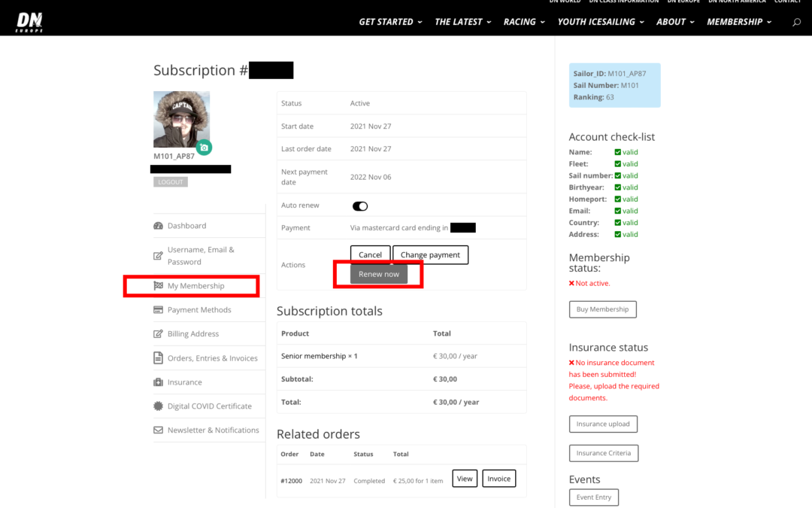This screenshot has width=812, height=508.
Task: Click the Newsletter envelope icon
Action: pyautogui.click(x=158, y=430)
